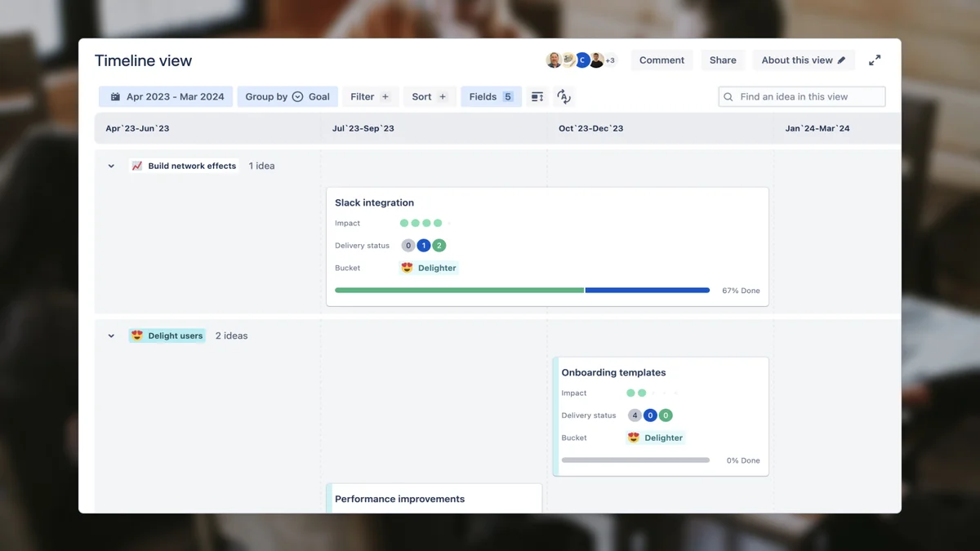Open the Sort menu
The image size is (980, 551).
429,96
